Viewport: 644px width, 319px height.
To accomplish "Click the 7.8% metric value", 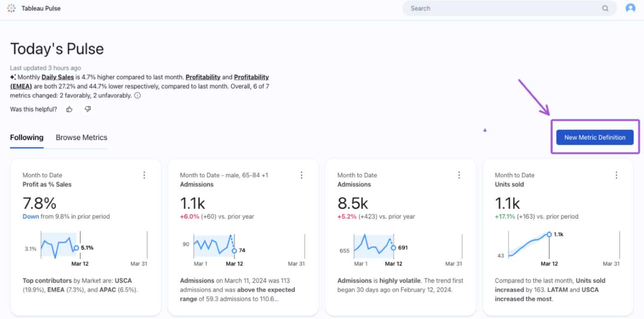I will coord(39,203).
